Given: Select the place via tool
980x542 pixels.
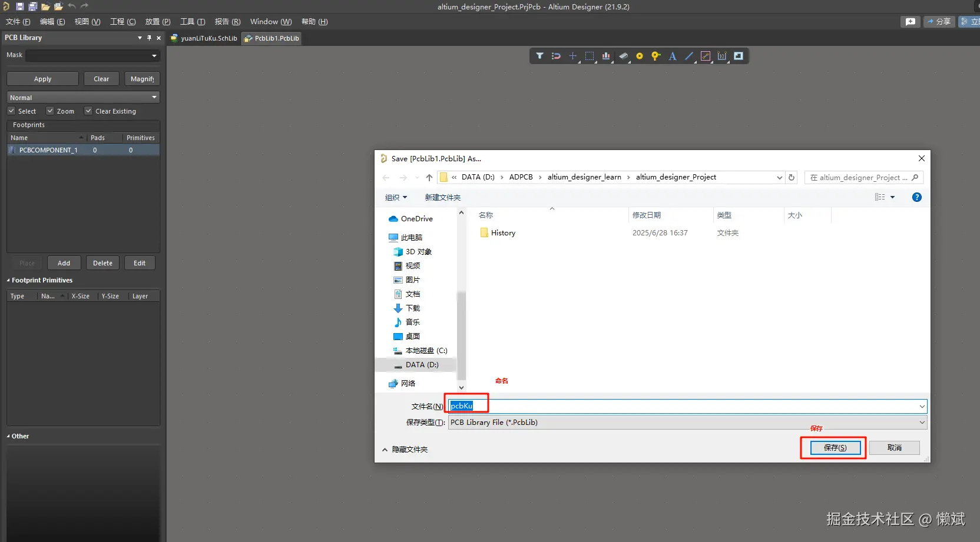Looking at the screenshot, I should [655, 56].
